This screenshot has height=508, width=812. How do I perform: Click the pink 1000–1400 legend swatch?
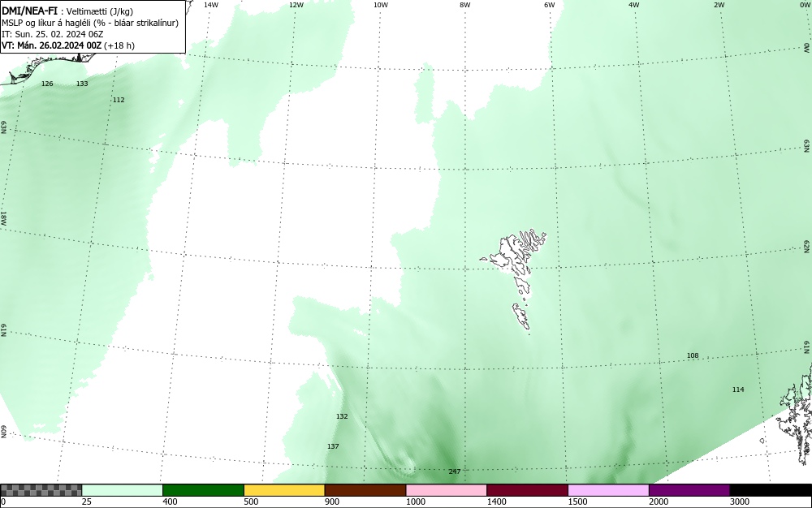tap(447, 490)
